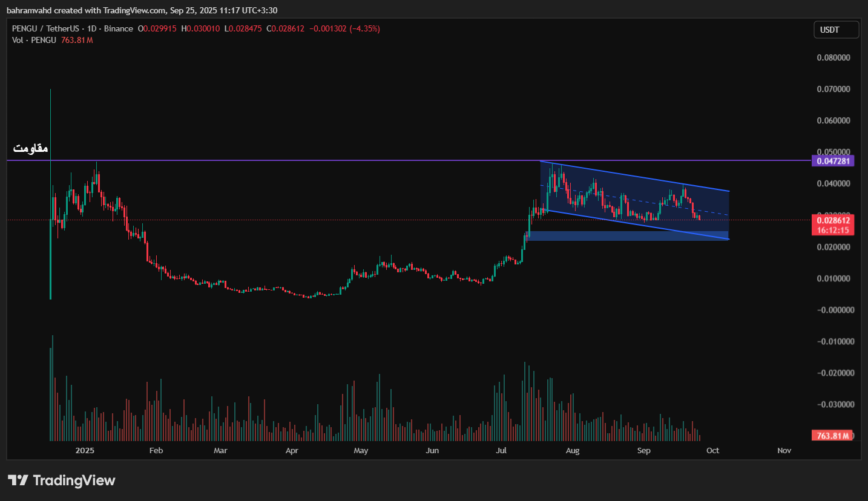This screenshot has width=868, height=501.
Task: Click the Oct label on time axis
Action: (712, 451)
